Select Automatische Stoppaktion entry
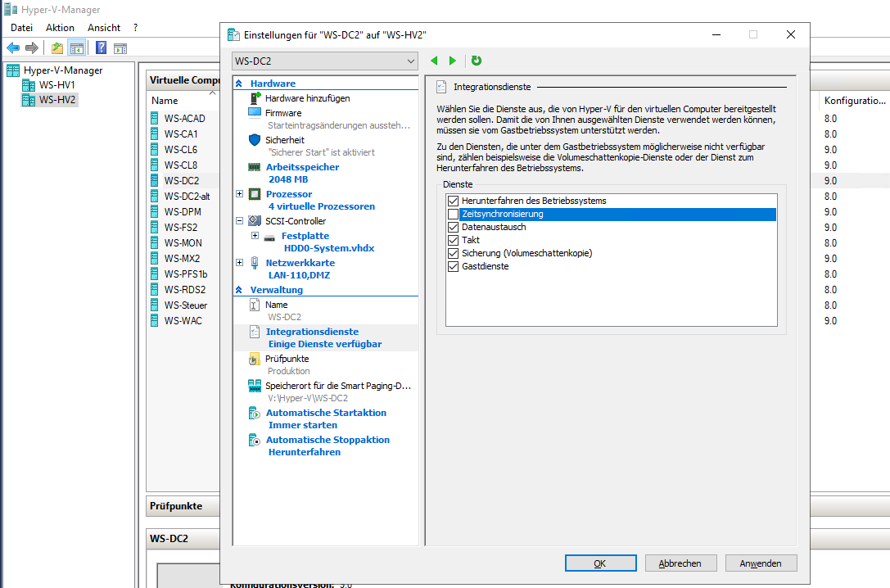The image size is (890, 588). point(328,440)
